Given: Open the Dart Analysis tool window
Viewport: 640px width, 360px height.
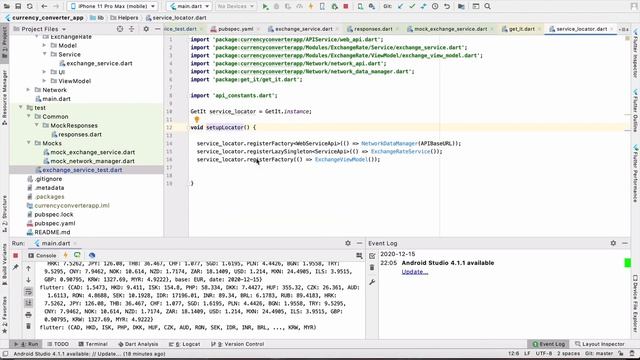Looking at the screenshot, I should point(138,344).
